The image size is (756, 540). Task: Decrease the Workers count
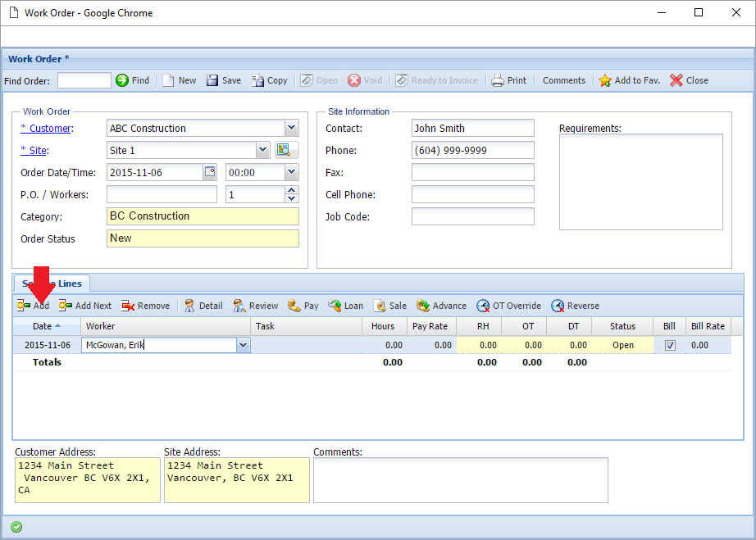291,198
